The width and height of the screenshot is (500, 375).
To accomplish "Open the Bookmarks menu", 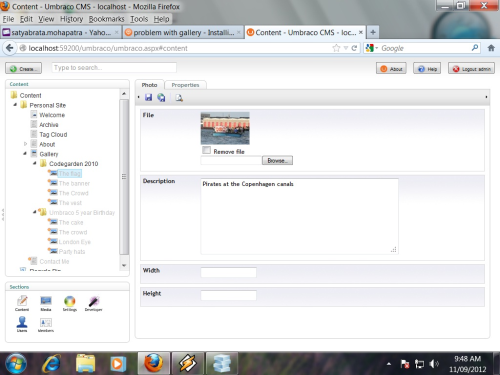I will pos(106,19).
